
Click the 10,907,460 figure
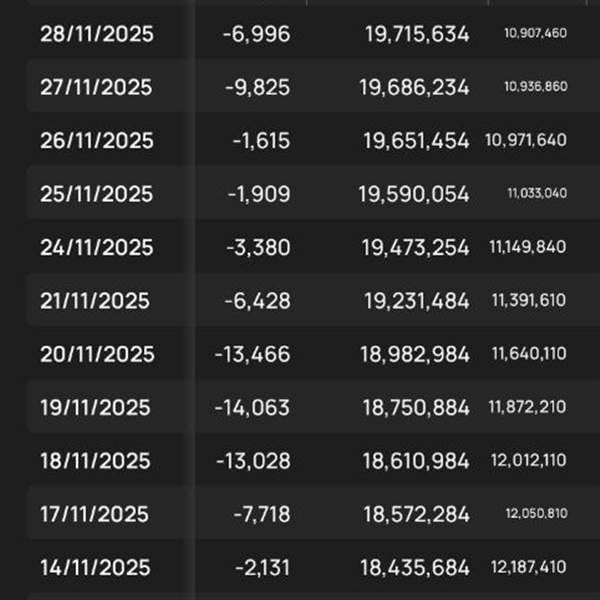535,33
